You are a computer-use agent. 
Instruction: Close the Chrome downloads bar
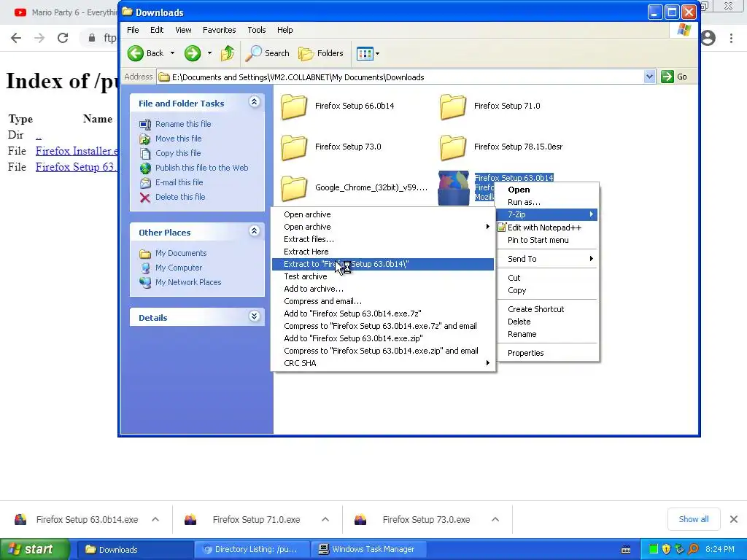734,519
